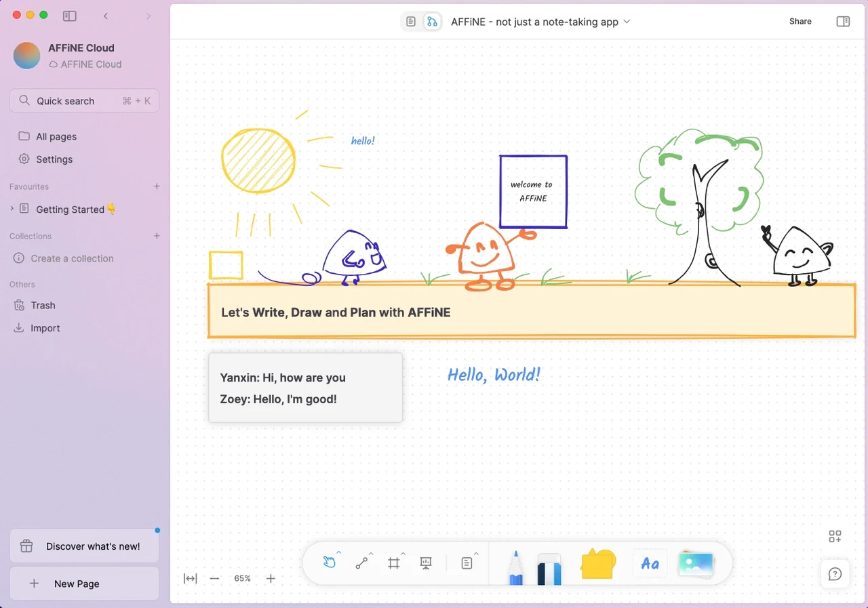Toggle the right side panel
Screen dimensions: 868x608
pyautogui.click(x=843, y=22)
